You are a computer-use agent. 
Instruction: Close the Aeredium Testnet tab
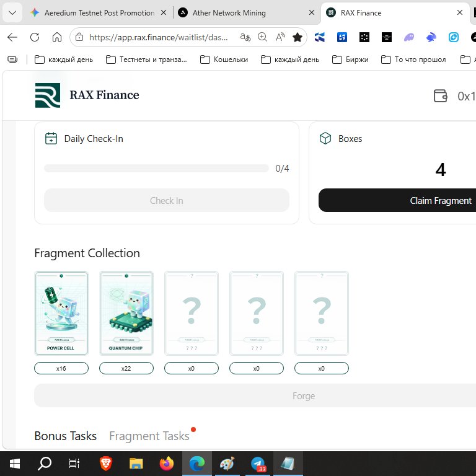[x=164, y=13]
